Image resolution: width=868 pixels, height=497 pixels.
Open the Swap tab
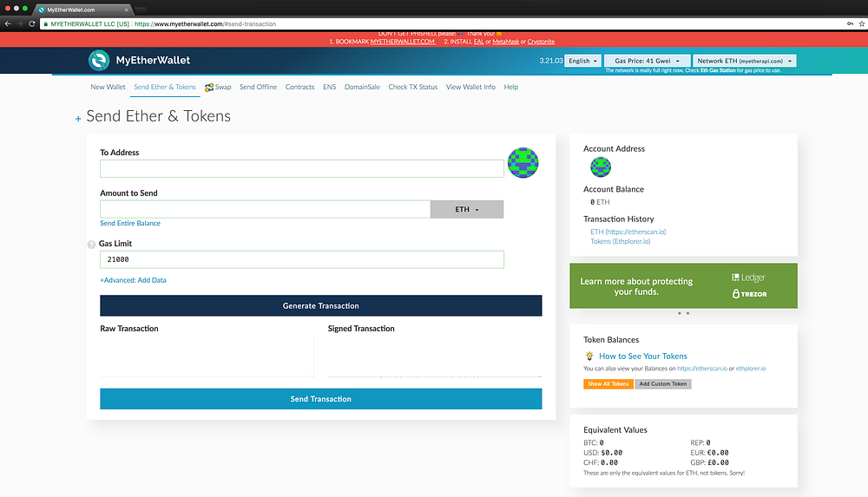(x=218, y=87)
